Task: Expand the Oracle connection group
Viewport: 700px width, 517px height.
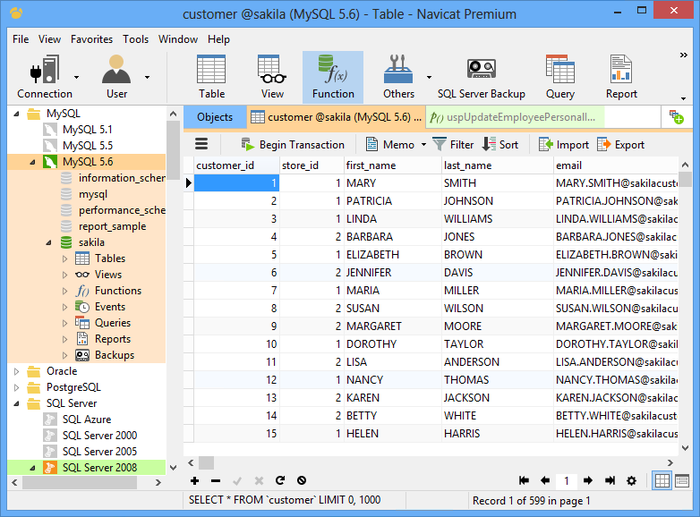Action: click(17, 371)
